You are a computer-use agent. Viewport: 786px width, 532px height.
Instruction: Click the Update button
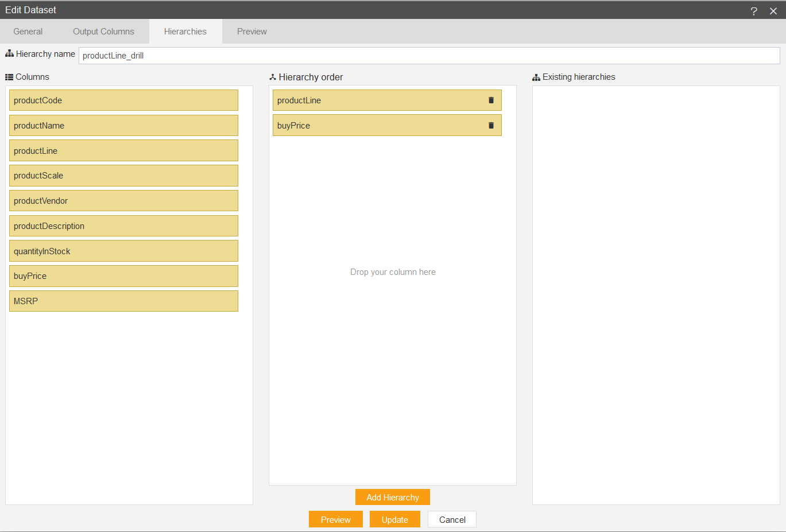(395, 519)
